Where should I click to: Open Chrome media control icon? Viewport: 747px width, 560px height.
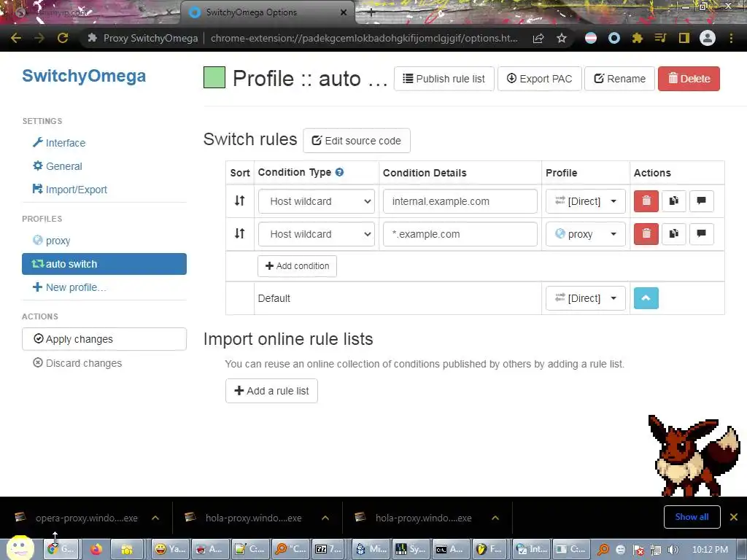(x=660, y=38)
